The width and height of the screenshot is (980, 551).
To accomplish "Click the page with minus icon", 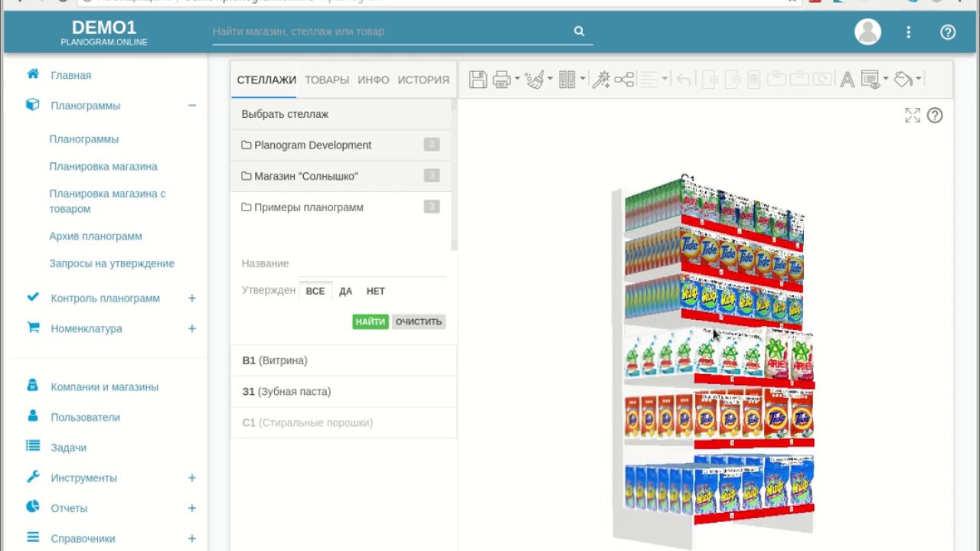I will pos(732,80).
